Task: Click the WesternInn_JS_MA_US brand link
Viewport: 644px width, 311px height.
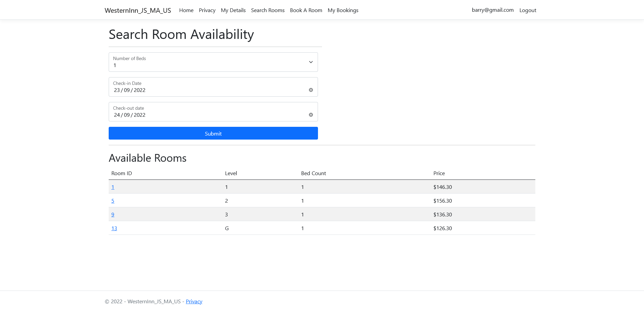Action: click(x=138, y=10)
